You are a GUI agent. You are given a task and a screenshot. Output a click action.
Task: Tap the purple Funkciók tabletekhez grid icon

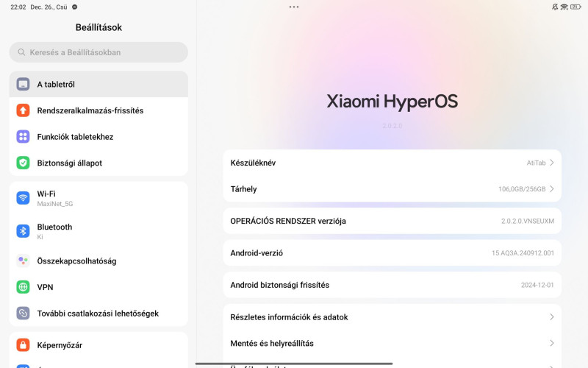[23, 137]
